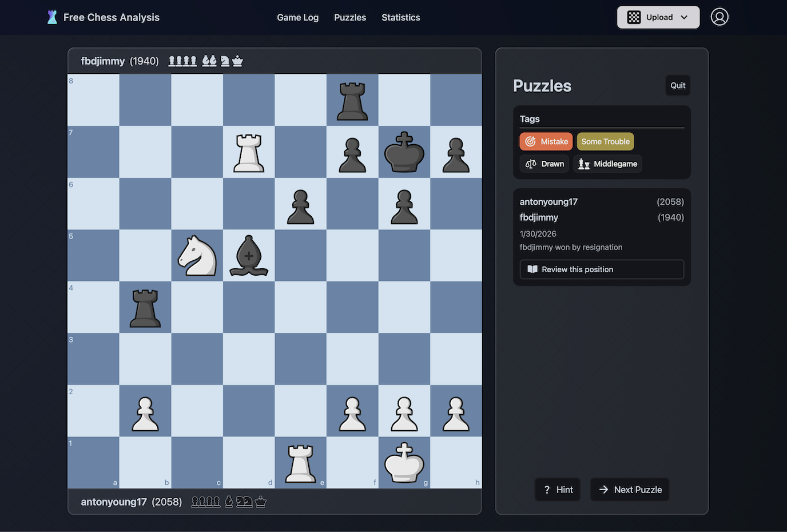Viewport: 787px width, 532px height.
Task: Select the white pawn on h2
Action: (x=456, y=413)
